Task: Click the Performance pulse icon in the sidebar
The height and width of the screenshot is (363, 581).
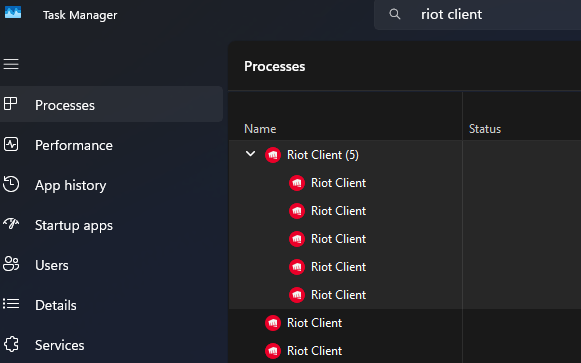Action: click(x=11, y=144)
